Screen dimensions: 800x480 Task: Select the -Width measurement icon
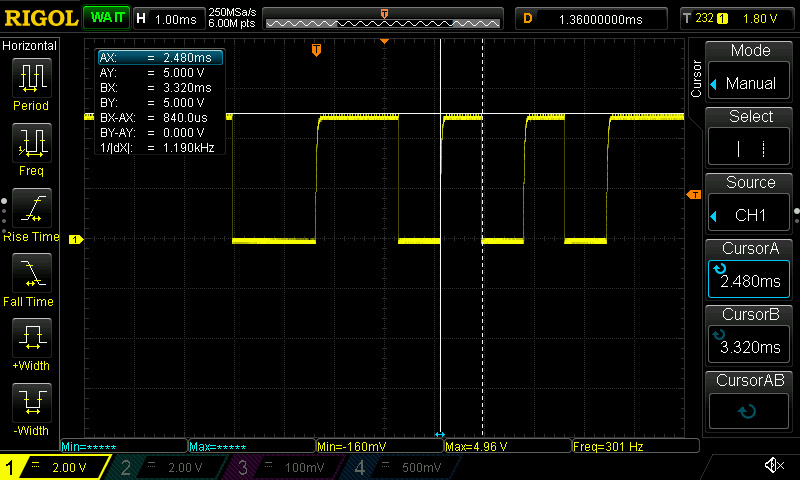coord(32,402)
